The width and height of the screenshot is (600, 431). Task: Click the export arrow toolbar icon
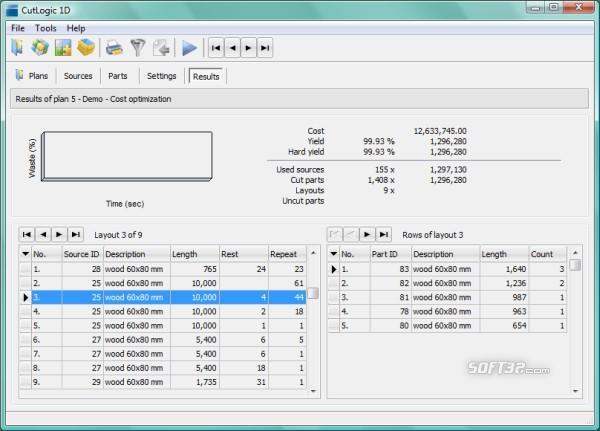click(x=161, y=48)
